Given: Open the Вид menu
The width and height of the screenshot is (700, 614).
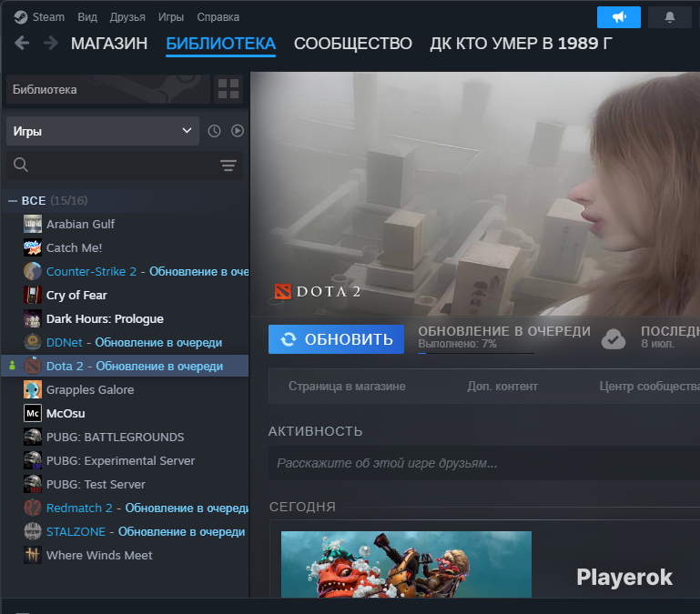Looking at the screenshot, I should (87, 17).
